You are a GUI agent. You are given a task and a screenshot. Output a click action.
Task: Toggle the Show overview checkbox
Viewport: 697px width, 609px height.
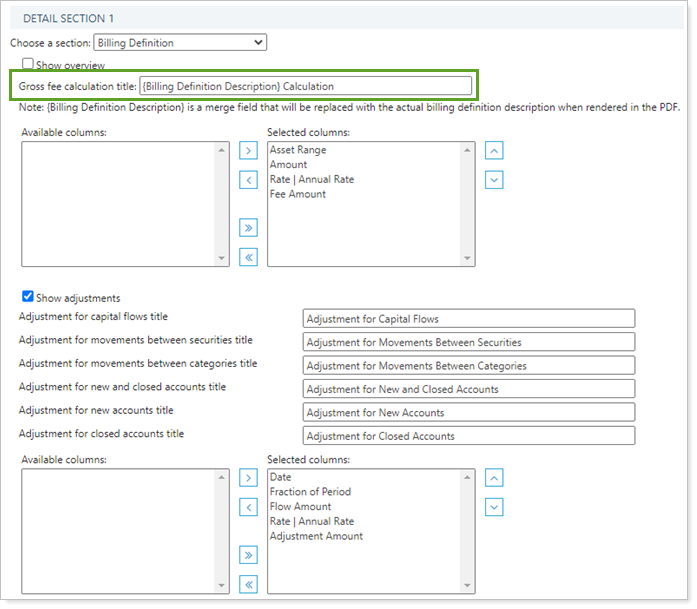pyautogui.click(x=28, y=65)
